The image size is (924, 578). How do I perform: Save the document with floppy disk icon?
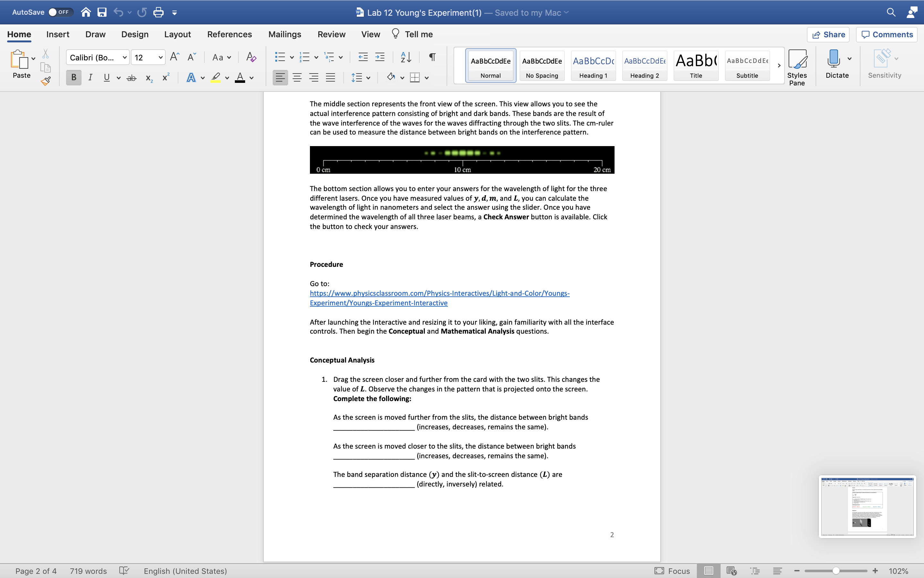tap(102, 12)
